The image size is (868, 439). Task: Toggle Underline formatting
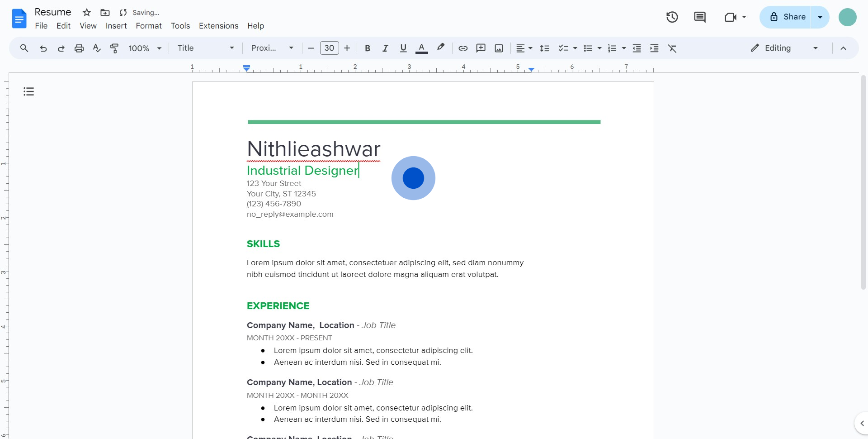403,48
